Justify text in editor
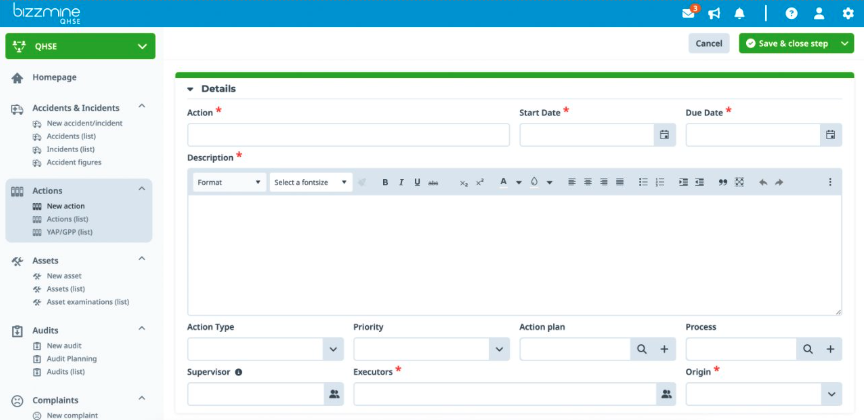Screen dimensions: 864x420 pyautogui.click(x=620, y=182)
